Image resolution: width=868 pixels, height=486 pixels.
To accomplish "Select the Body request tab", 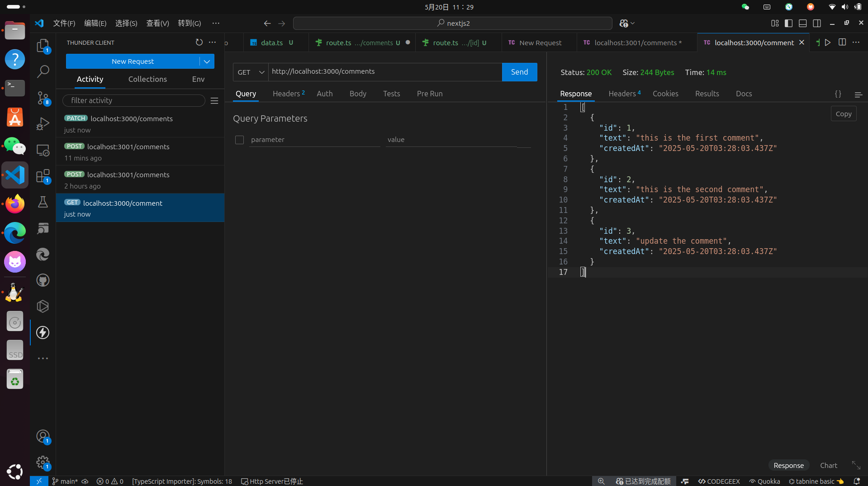I will (357, 94).
